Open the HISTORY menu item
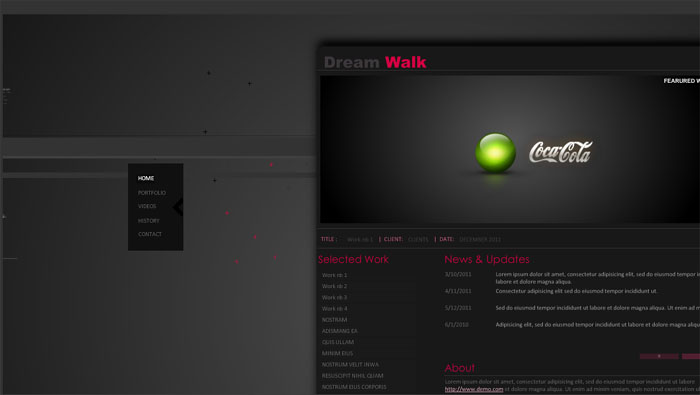700x395 pixels. point(149,220)
